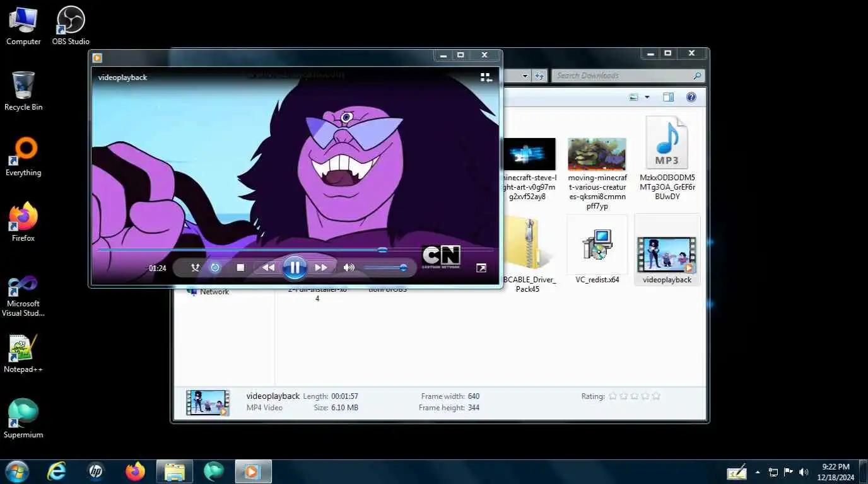Open Firefox from the taskbar
Viewport: 868px width, 484px height.
click(135, 471)
